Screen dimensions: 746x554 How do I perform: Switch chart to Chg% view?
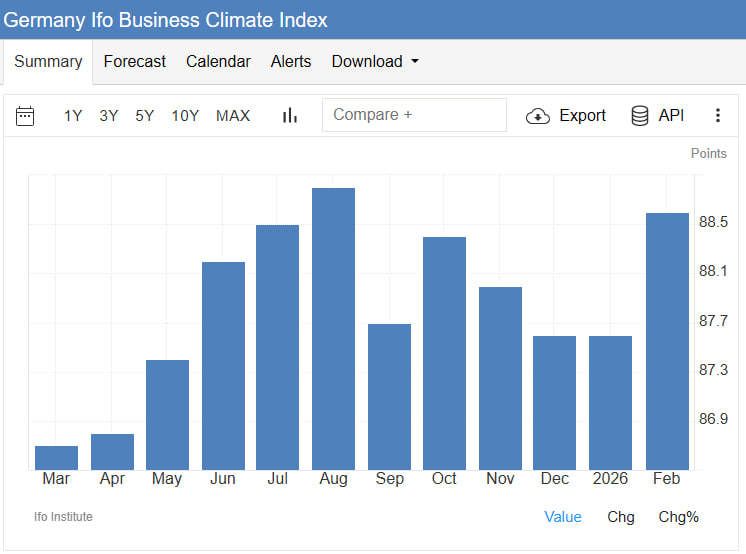[x=678, y=517]
